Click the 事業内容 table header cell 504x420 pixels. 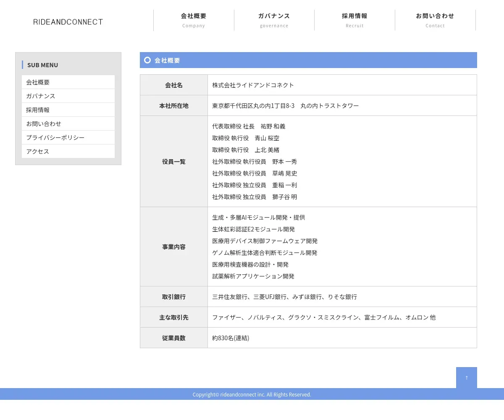click(x=174, y=247)
